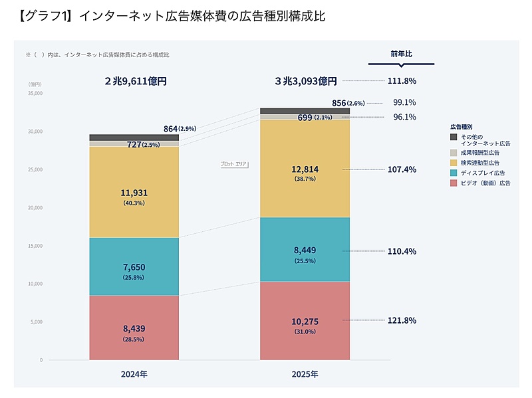Click the 2024年 axis label
The width and height of the screenshot is (532, 398).
134,374
